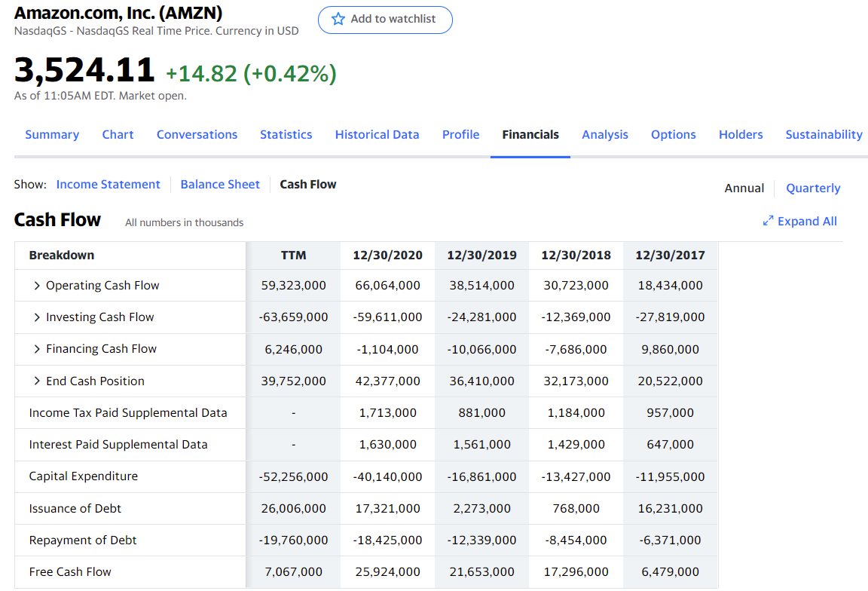Click the Amazon.com, Inc. (AMZN) title
The width and height of the screenshot is (868, 591).
point(118,12)
